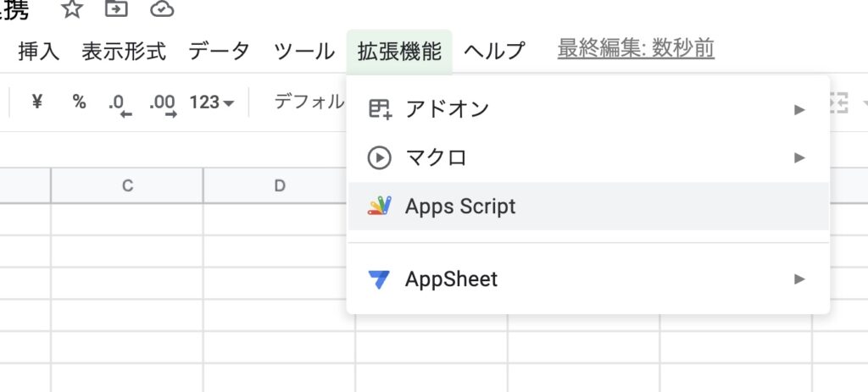868x392 pixels.
Task: Decrease decimal places
Action: pos(120,103)
